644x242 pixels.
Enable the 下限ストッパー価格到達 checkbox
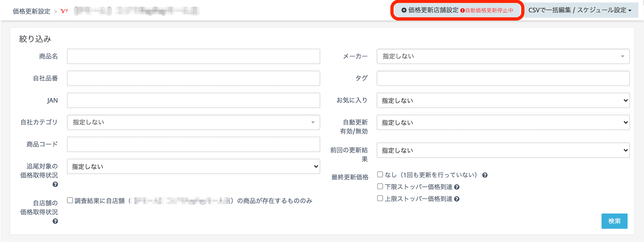point(380,186)
